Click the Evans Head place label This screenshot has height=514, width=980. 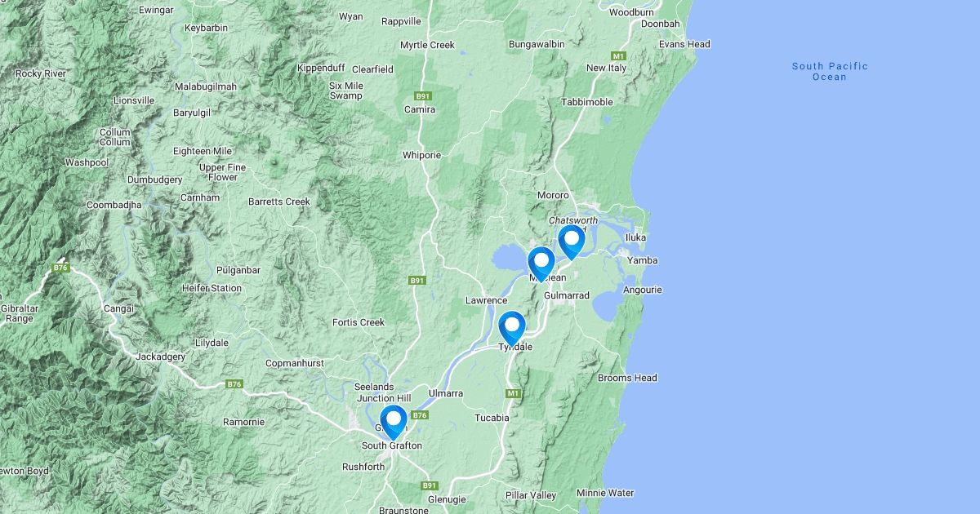[x=684, y=44]
